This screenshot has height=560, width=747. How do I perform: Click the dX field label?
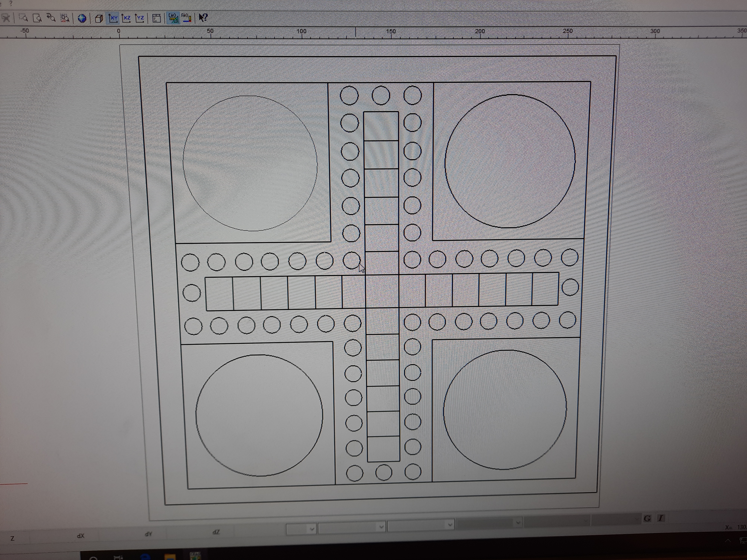click(80, 536)
